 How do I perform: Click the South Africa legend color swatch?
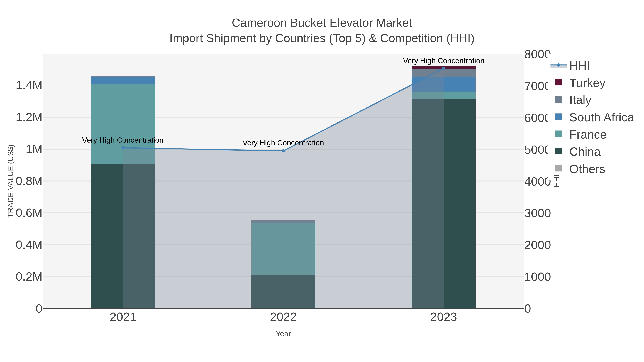tap(558, 117)
